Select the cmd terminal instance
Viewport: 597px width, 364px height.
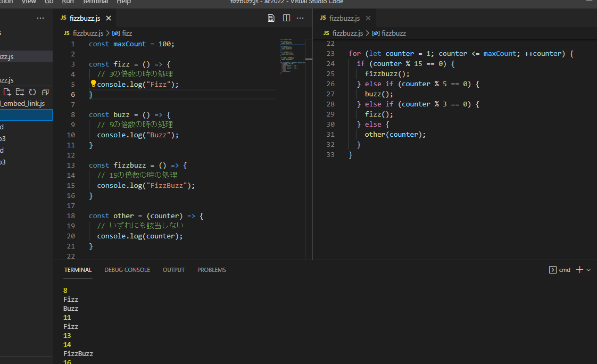pyautogui.click(x=560, y=270)
